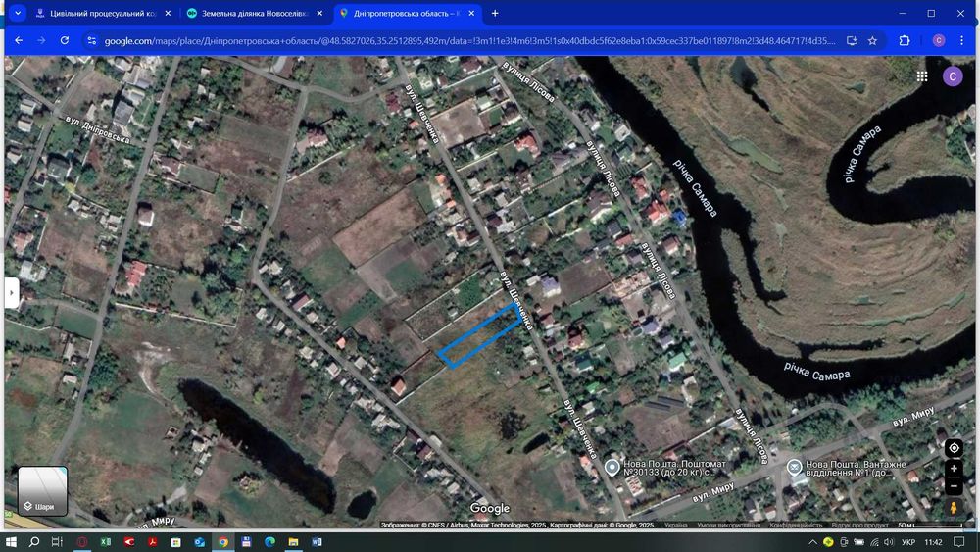Viewport: 980px width, 552px height.
Task: Open Умови використання footer link
Action: pyautogui.click(x=728, y=526)
